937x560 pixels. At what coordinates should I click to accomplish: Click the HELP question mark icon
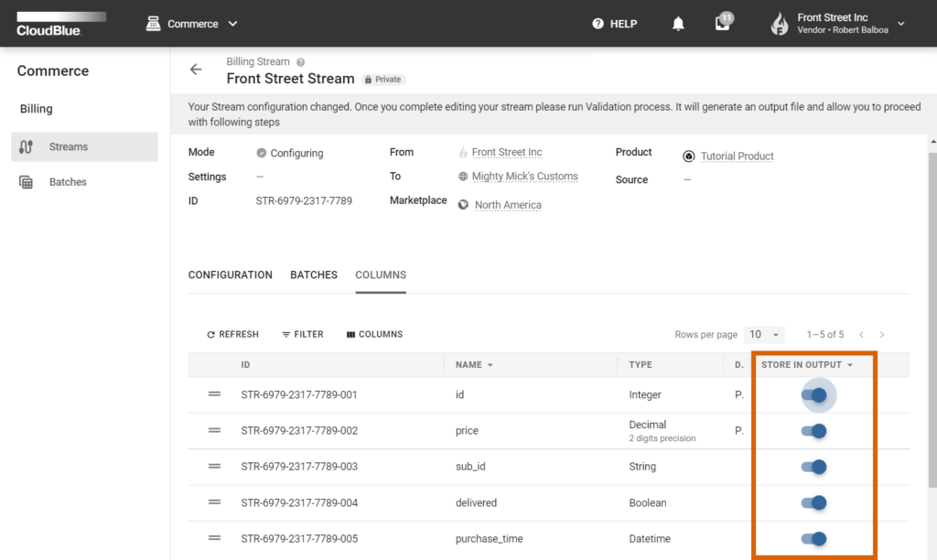click(598, 24)
